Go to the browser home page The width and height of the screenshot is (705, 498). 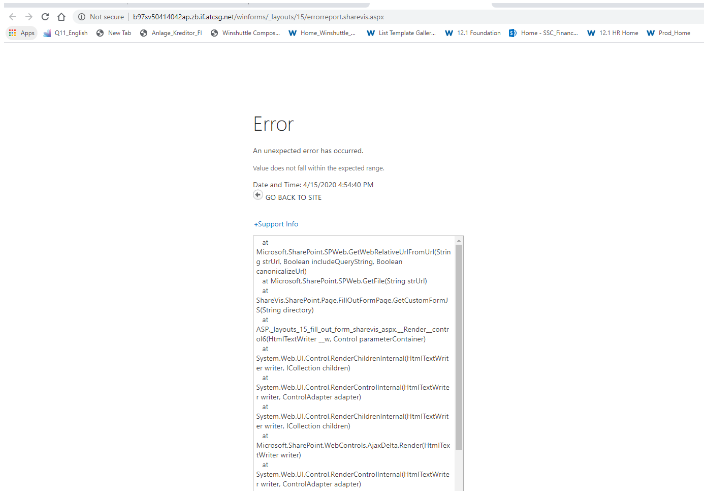point(62,17)
